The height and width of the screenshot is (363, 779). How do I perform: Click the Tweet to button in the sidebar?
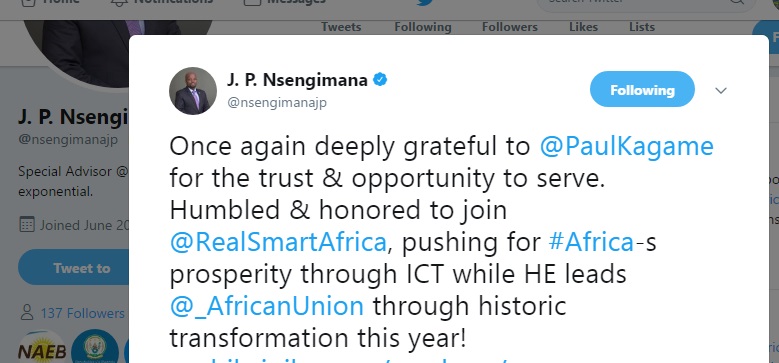click(74, 268)
